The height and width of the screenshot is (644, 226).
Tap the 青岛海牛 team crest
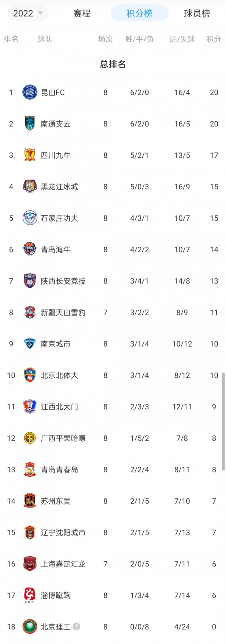pos(30,249)
